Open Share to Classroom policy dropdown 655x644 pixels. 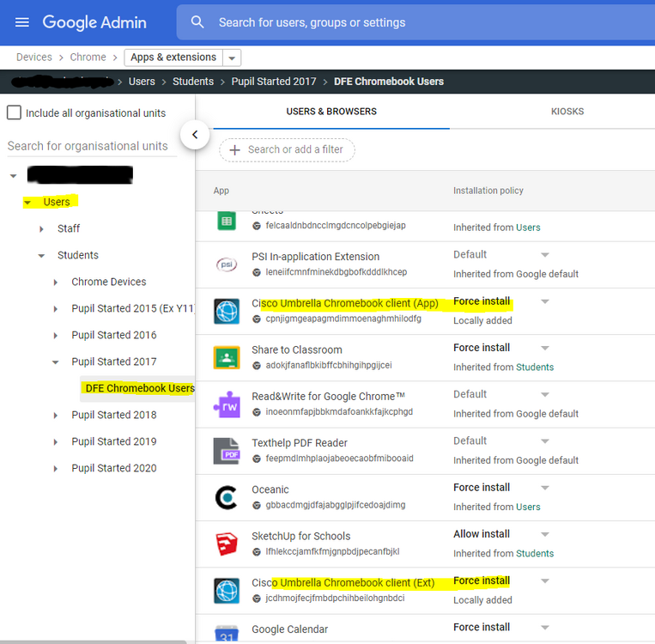[x=545, y=348]
